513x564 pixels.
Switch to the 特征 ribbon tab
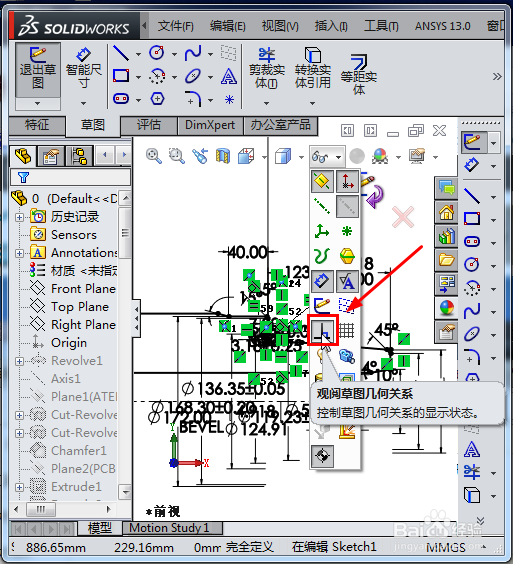[x=37, y=125]
